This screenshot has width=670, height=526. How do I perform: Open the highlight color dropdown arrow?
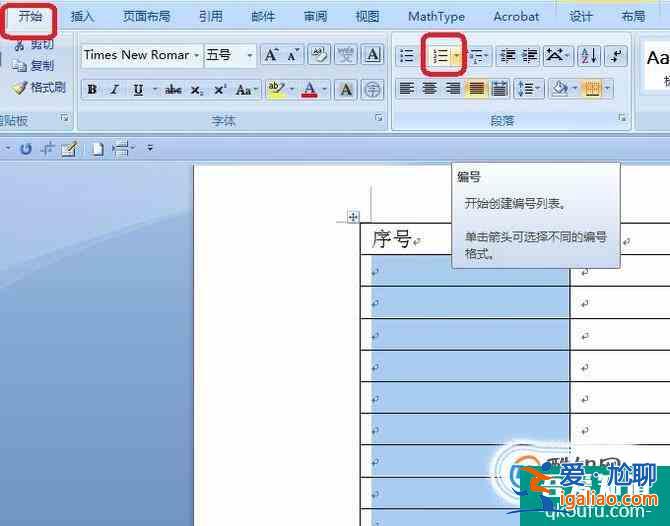(292, 90)
